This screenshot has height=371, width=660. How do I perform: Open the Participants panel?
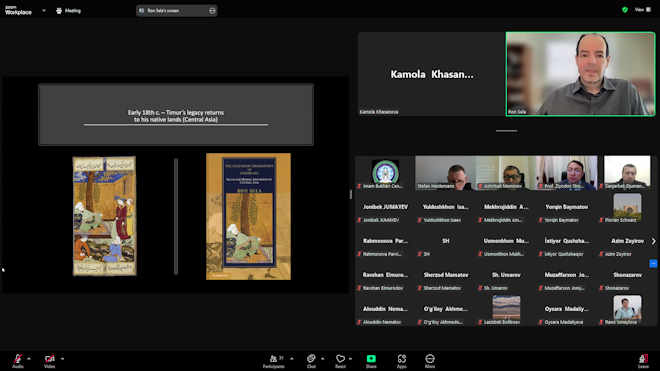click(x=274, y=360)
